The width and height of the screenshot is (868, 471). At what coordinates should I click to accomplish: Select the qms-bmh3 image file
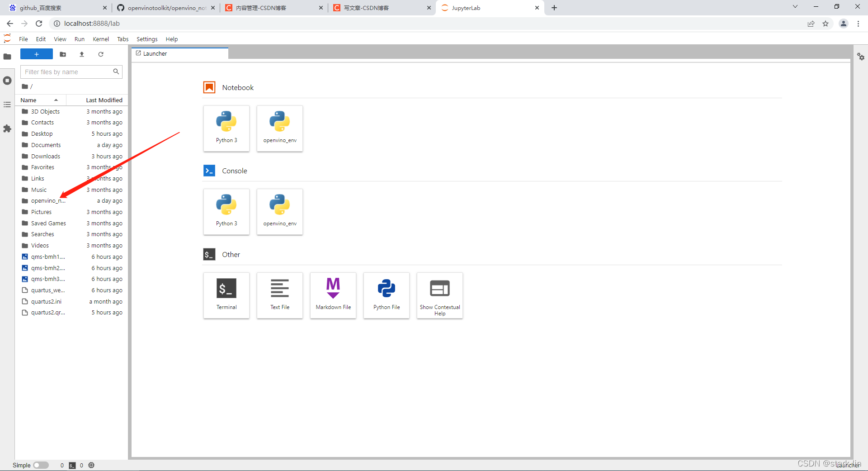72,279
